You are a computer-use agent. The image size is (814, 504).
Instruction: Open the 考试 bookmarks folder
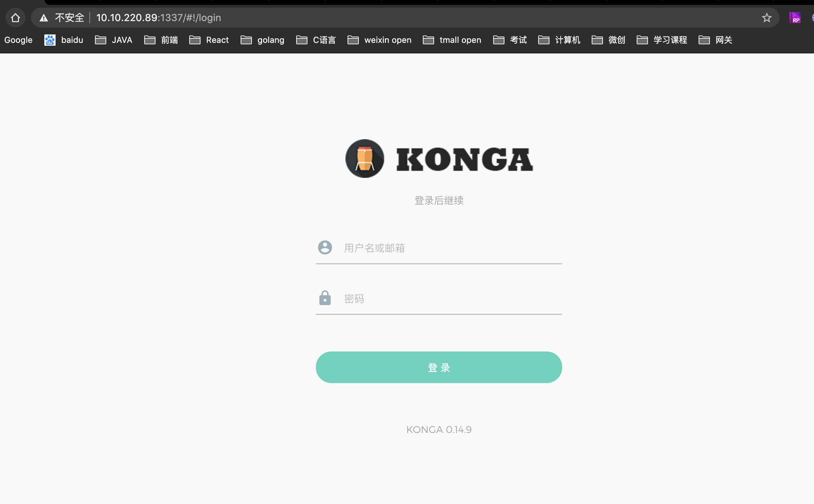point(510,40)
